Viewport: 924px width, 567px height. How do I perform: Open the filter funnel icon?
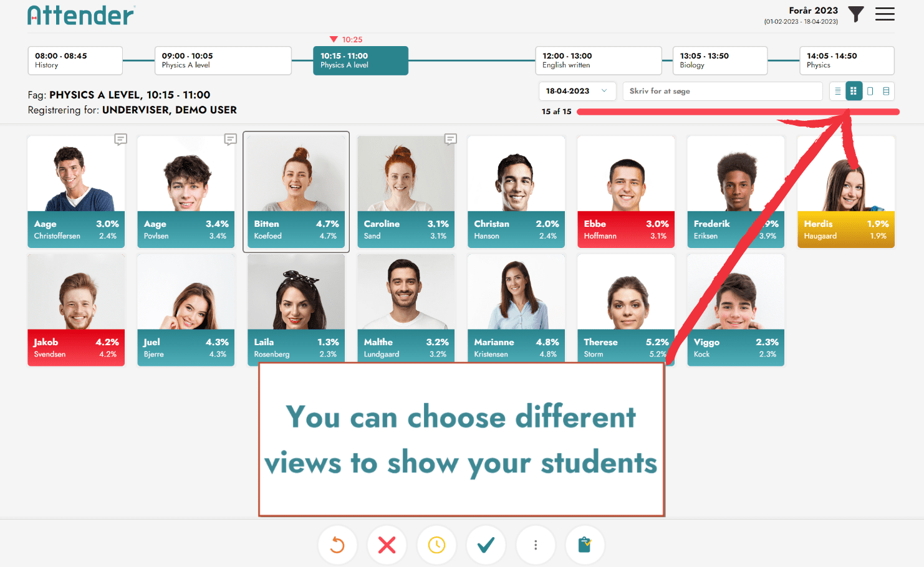(x=856, y=14)
